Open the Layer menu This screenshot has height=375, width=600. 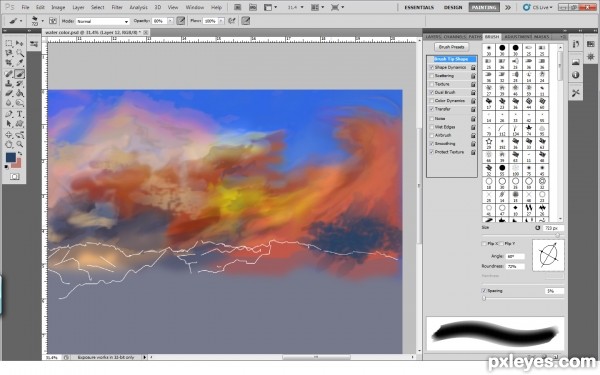point(78,7)
